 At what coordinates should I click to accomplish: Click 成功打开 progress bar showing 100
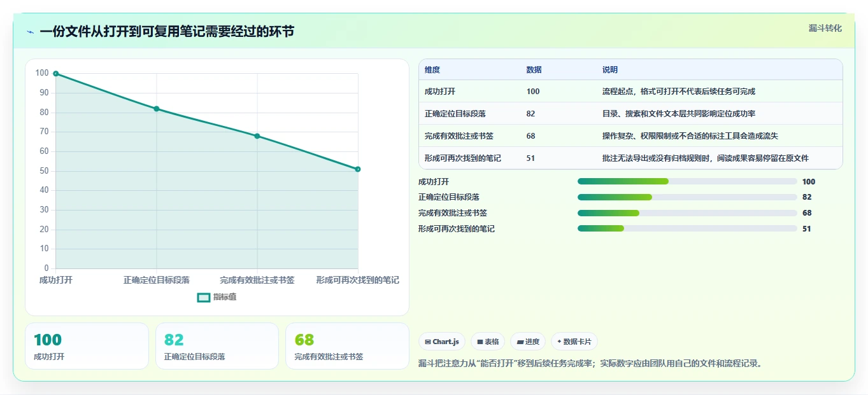pos(687,181)
